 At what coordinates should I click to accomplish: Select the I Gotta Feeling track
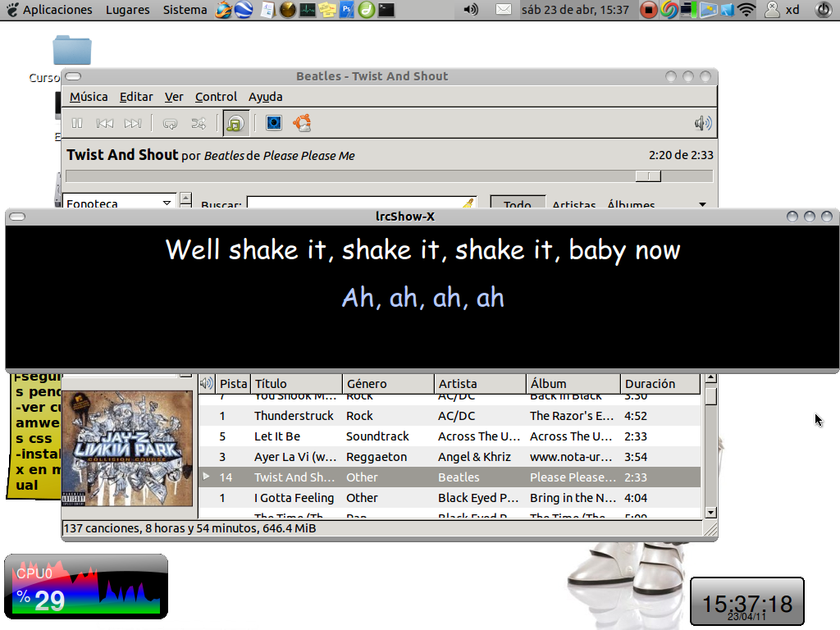[x=450, y=498]
